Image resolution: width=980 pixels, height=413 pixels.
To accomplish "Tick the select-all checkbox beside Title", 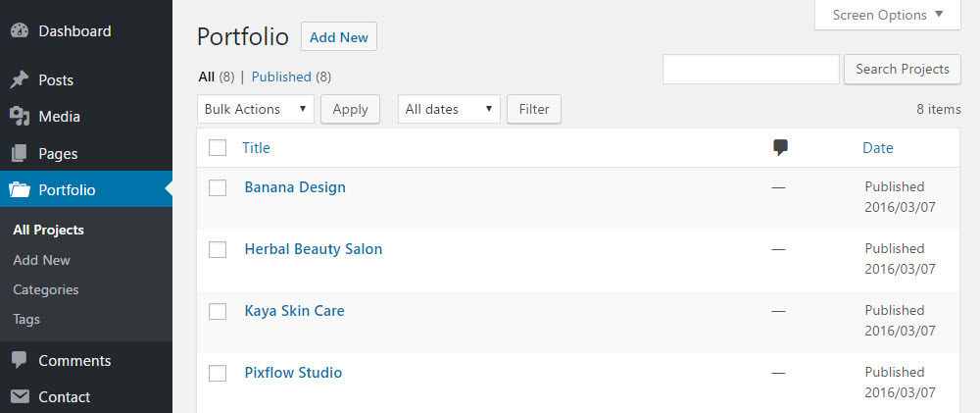I will 218,148.
